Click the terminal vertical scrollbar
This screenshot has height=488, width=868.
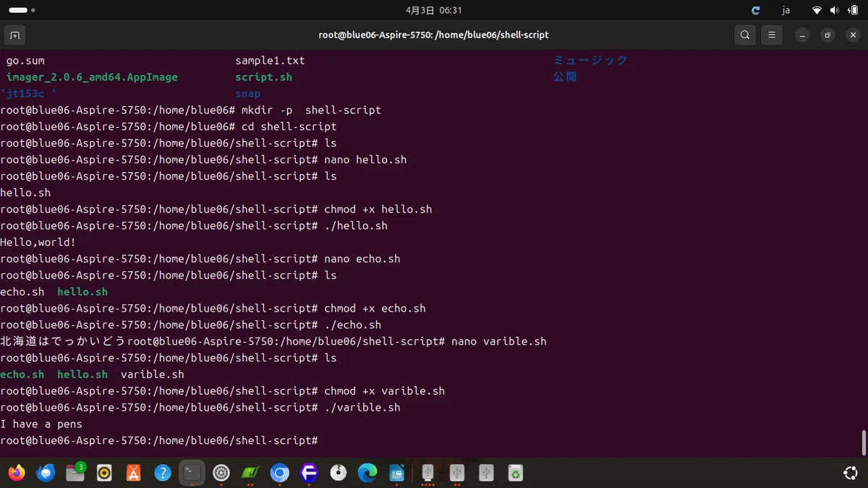click(863, 442)
